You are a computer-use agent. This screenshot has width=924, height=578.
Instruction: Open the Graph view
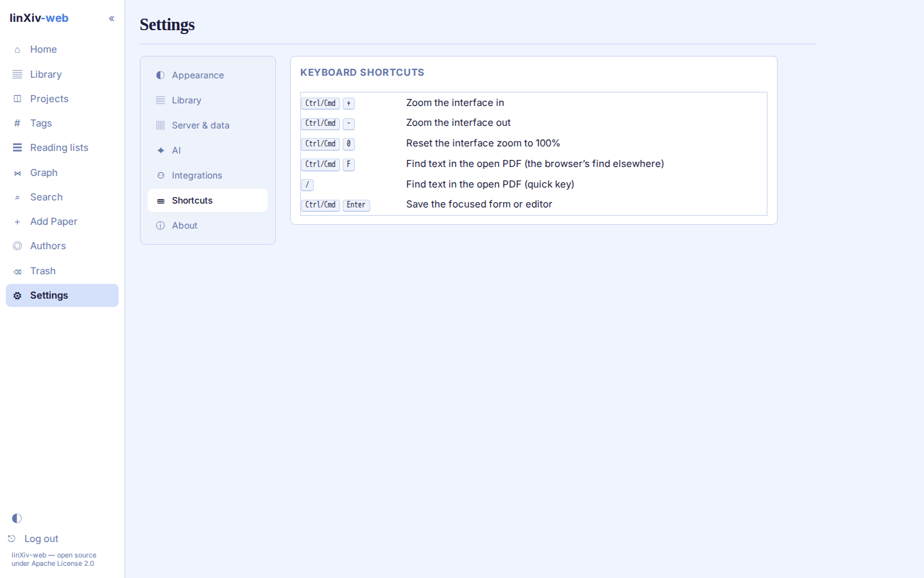pyautogui.click(x=62, y=173)
